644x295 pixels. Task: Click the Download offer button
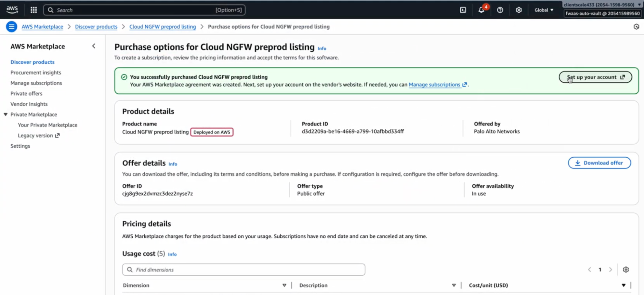(x=599, y=163)
